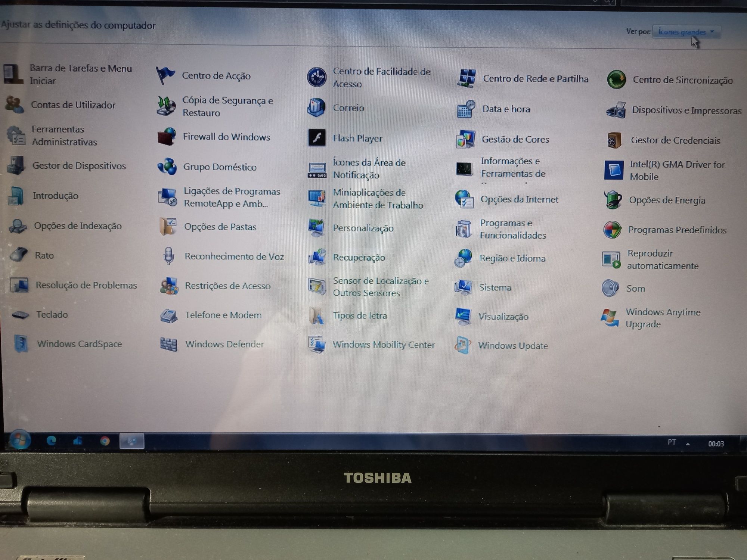Open the Dispositivos e Impressoras icon
The width and height of the screenshot is (747, 560).
point(616,111)
